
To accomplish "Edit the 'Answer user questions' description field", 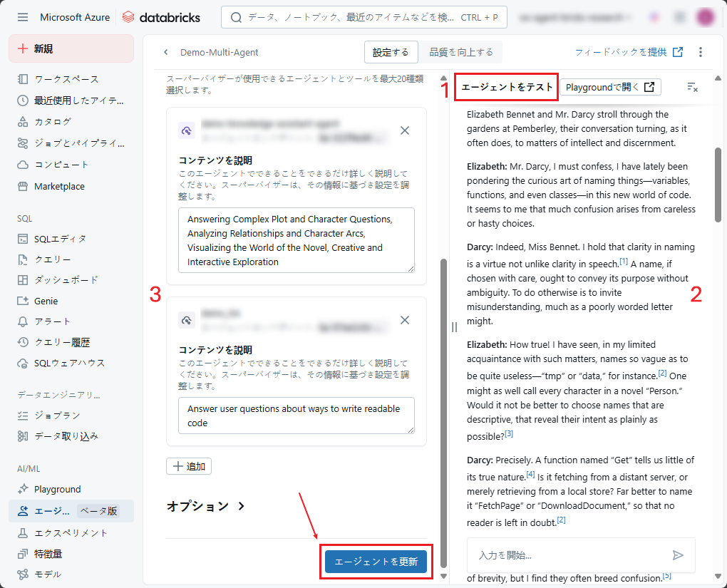I will click(297, 416).
